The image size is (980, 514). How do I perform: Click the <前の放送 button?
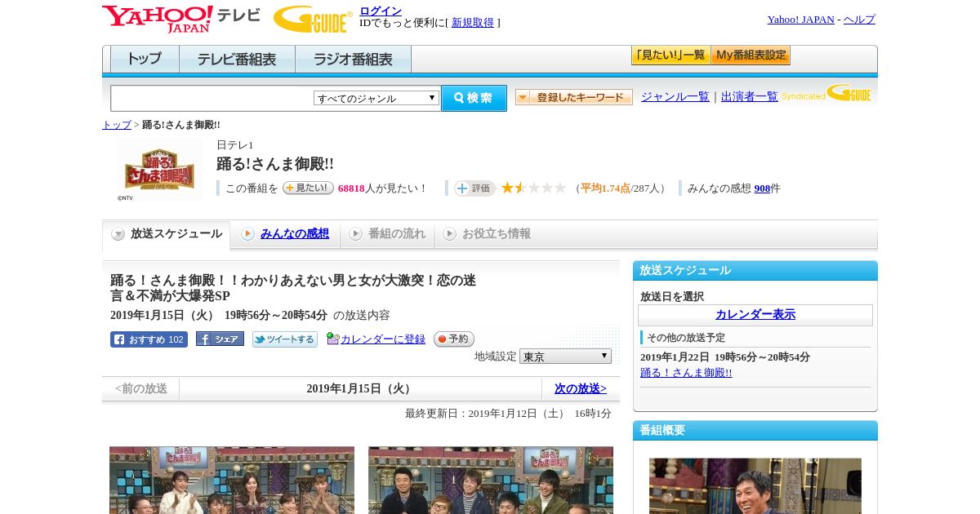pyautogui.click(x=141, y=389)
